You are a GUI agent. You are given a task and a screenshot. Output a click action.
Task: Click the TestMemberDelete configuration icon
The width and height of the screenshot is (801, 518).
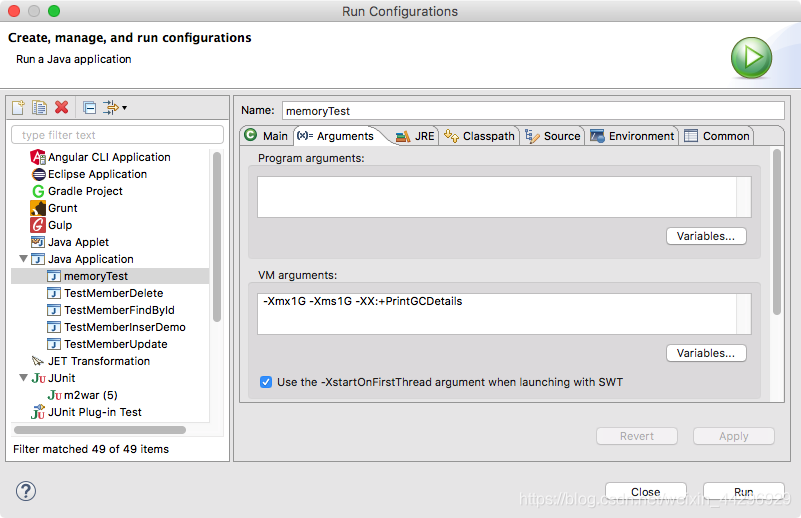tap(54, 293)
